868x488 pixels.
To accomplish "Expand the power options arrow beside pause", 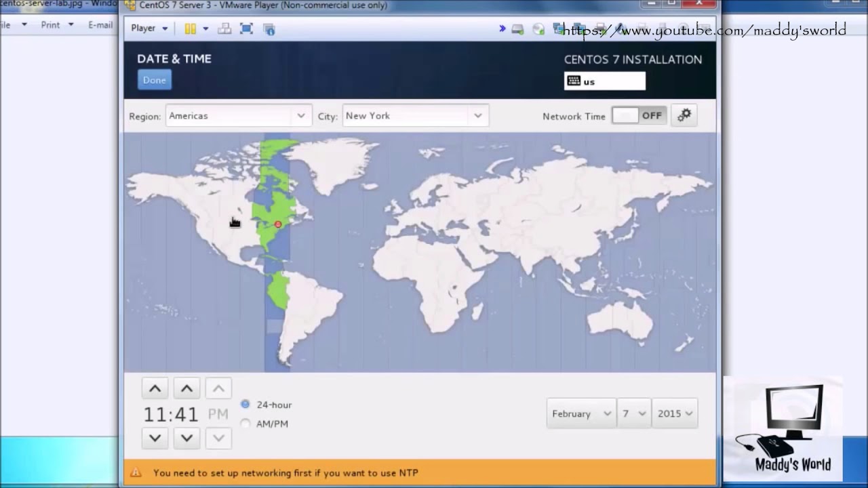I will tap(205, 28).
